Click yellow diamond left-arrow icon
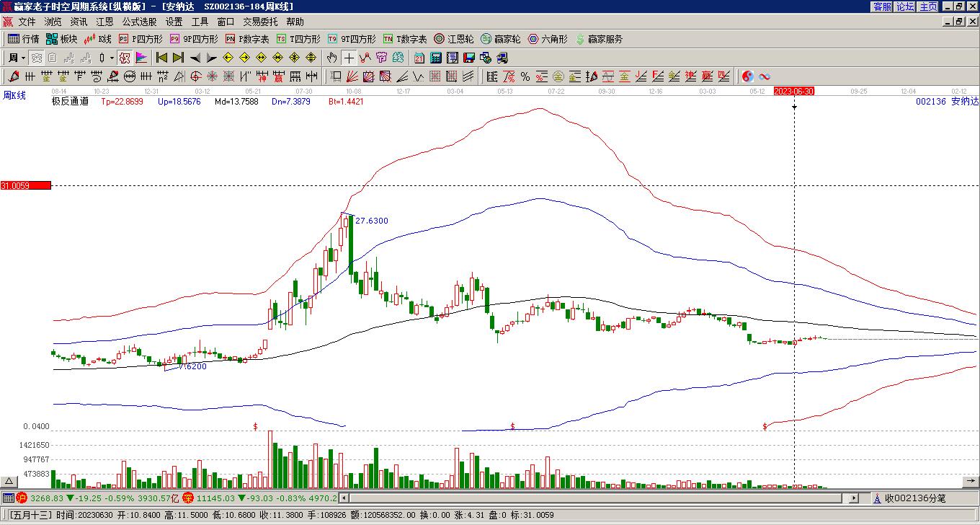This screenshot has width=980, height=525. point(228,58)
